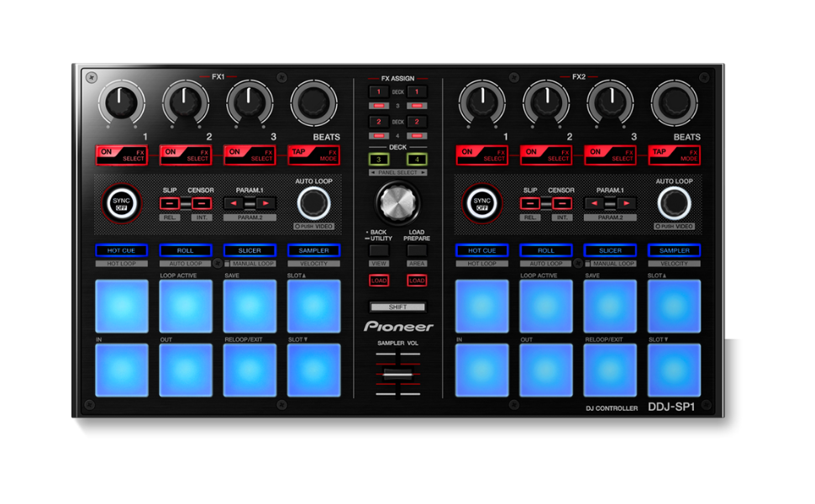815x504 pixels.
Task: Click the FX2 BEATS rotary knob
Action: (674, 102)
